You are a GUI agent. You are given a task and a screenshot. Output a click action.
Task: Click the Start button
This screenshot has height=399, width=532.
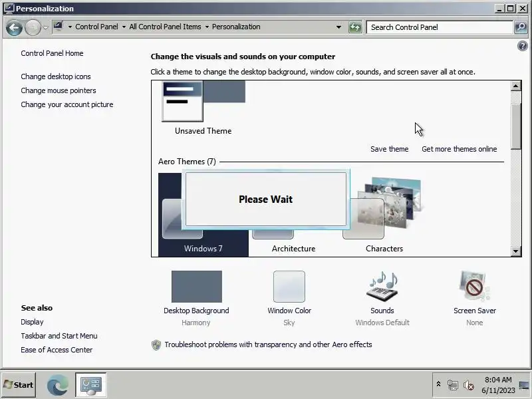[19, 385]
